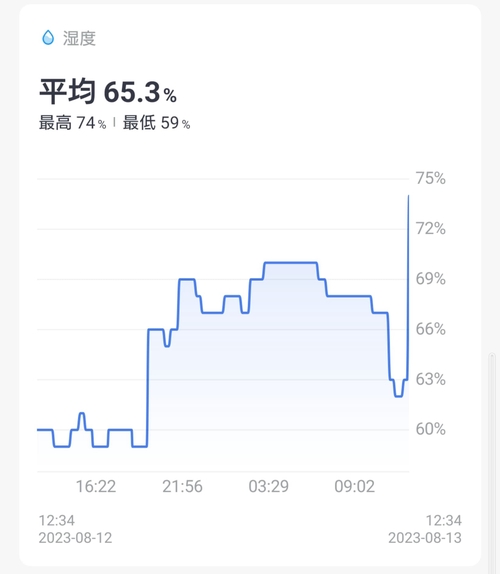Select the 平均 65.3% average reading
The height and width of the screenshot is (574, 500).
108,92
